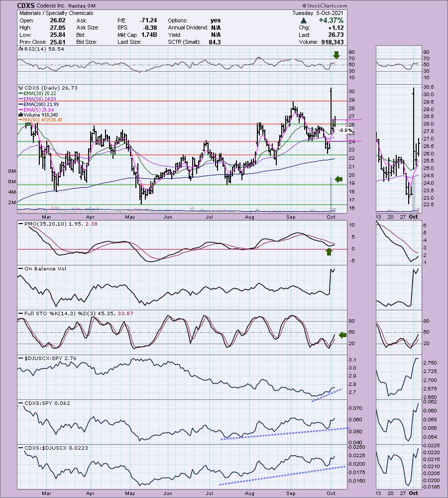Click 'Jun' on the price chart axis

(168, 217)
